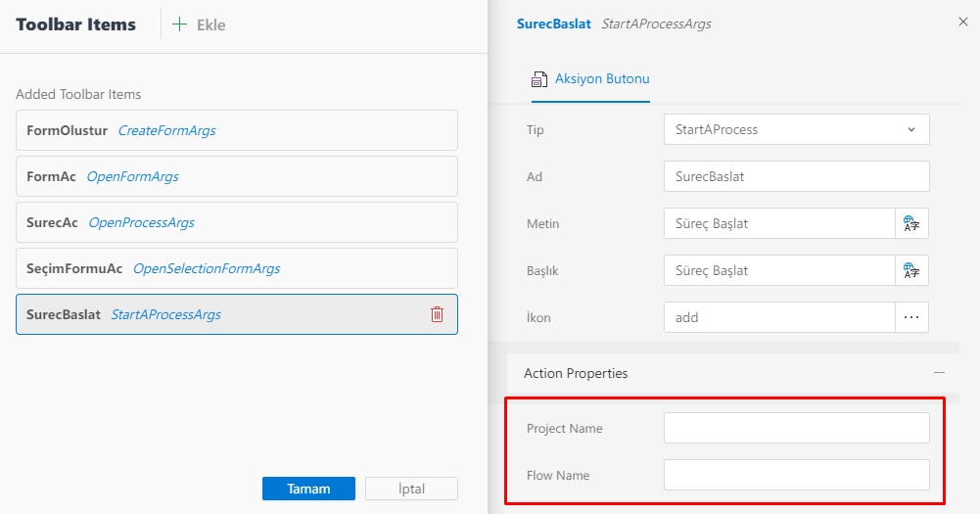980x514 pixels.
Task: Collapse the Action Properties section
Action: pos(939,373)
